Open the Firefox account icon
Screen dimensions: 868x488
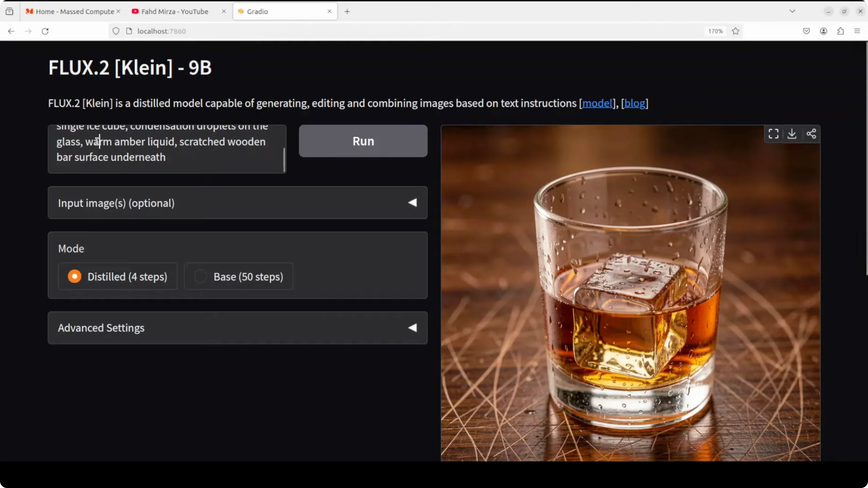(823, 31)
